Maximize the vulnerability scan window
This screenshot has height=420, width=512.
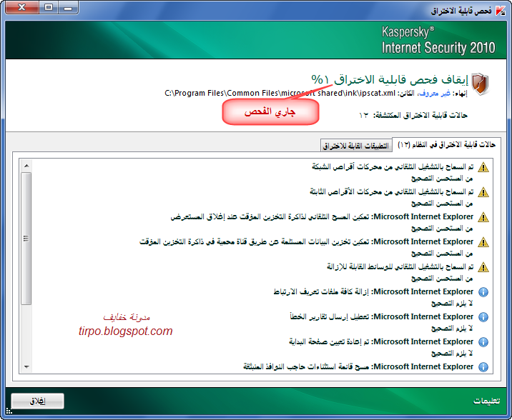pos(49,7)
